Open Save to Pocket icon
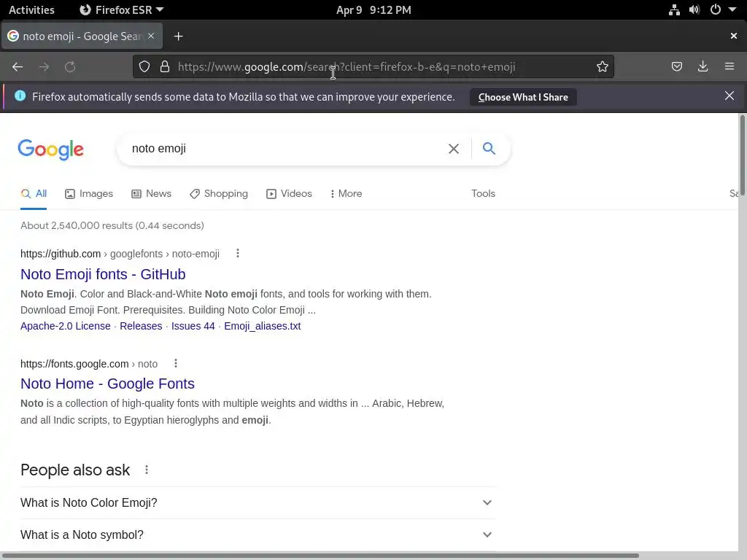Viewport: 747px width, 560px height. tap(676, 66)
